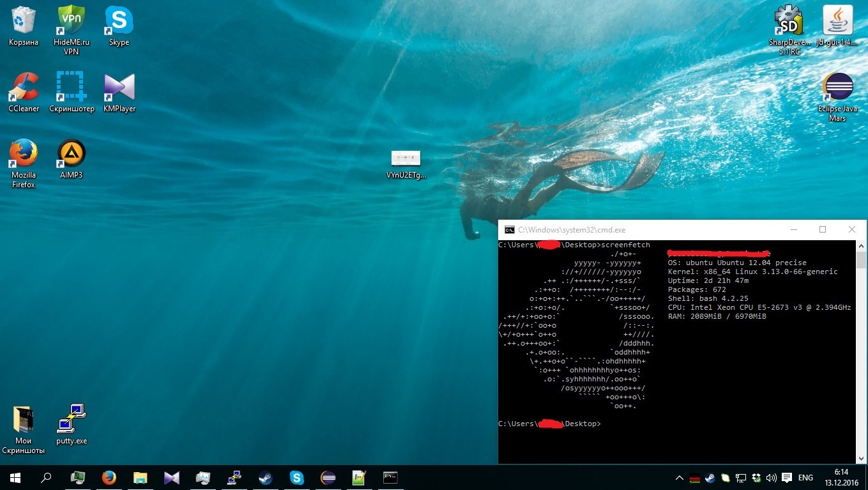Open the performance monitor taskbar icon
Viewport: 868px width, 490px height.
pos(203,477)
